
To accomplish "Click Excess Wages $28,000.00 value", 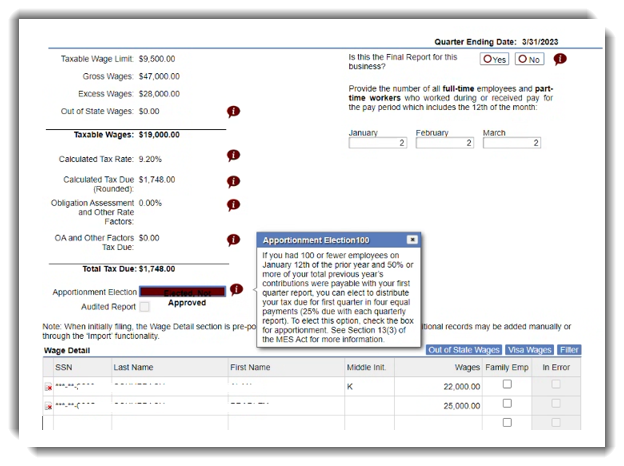I will click(159, 94).
